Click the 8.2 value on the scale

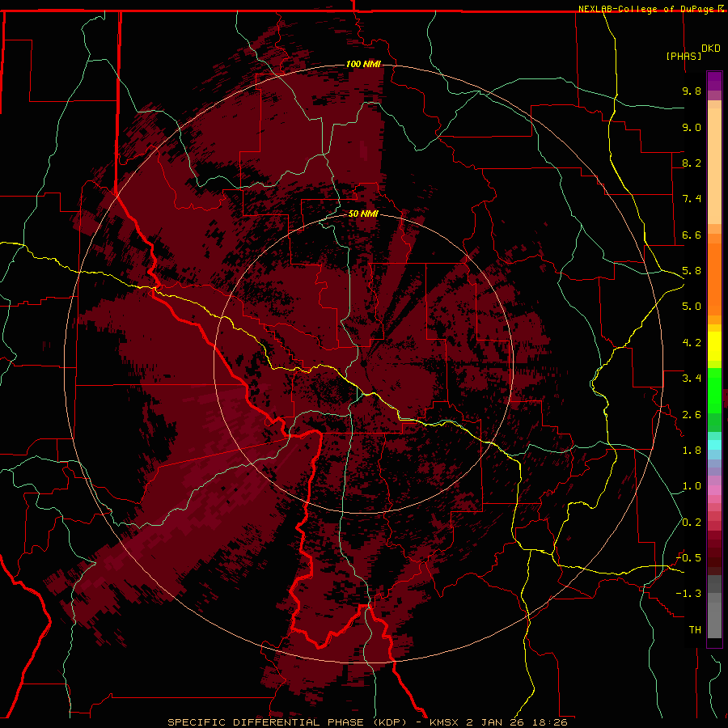click(692, 163)
